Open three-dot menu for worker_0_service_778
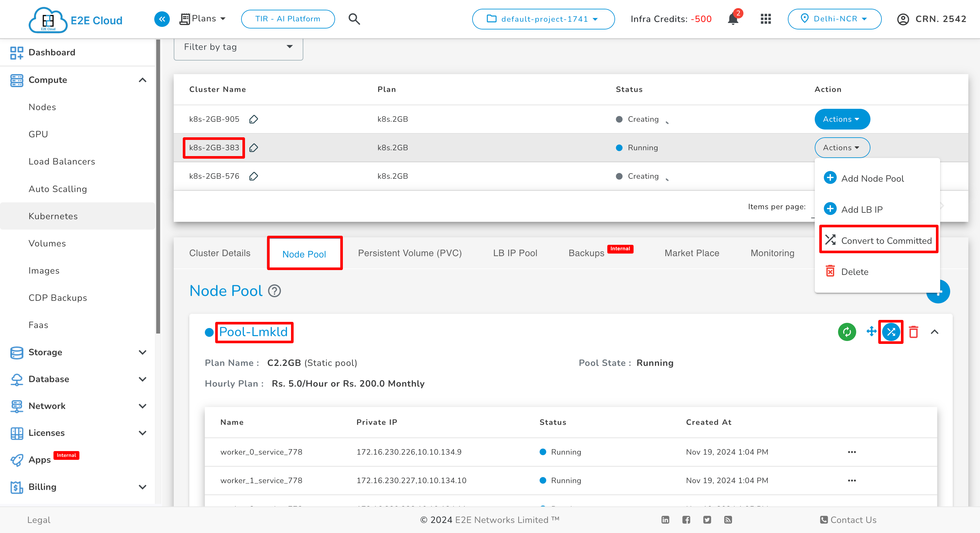Screen dimensions: 980x533 [852, 452]
